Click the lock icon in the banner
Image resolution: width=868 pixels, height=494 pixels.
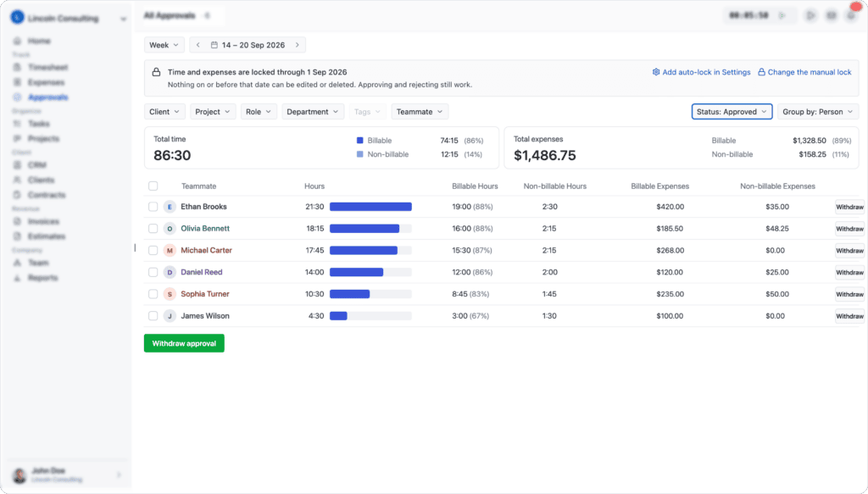(x=156, y=72)
